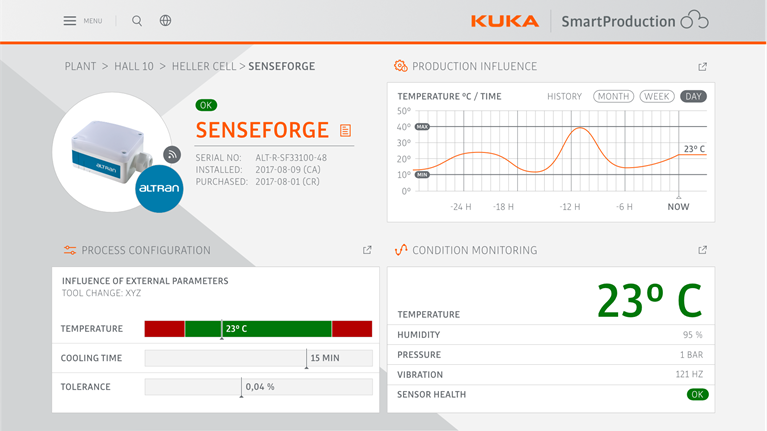Screen dimensions: 767x431
Task: Expand the Production Influence panel
Action: point(702,67)
